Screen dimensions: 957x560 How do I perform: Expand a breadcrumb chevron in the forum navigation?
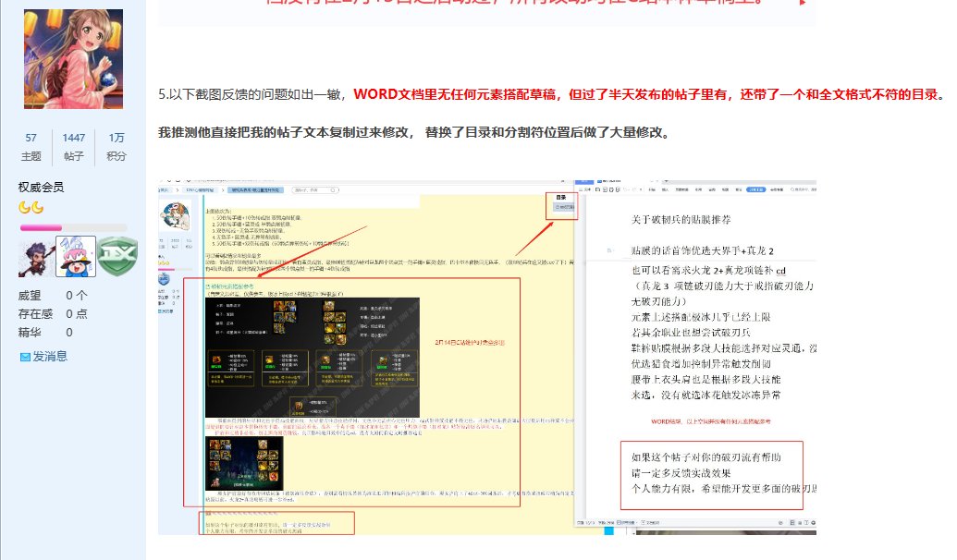pyautogui.click(x=178, y=190)
